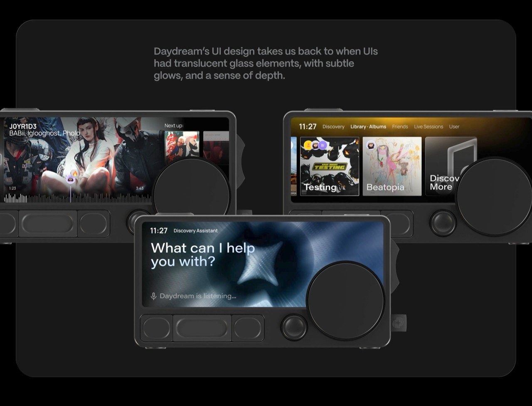The width and height of the screenshot is (532, 406).
Task: Click the microphone icon beside Daydream is listening
Action: [x=153, y=296]
